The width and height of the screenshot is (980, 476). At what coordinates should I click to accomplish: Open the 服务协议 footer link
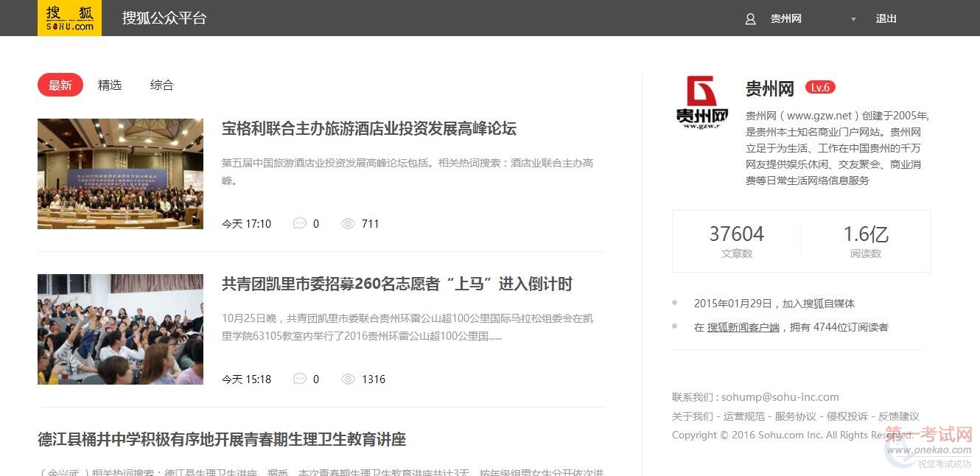[x=796, y=416]
